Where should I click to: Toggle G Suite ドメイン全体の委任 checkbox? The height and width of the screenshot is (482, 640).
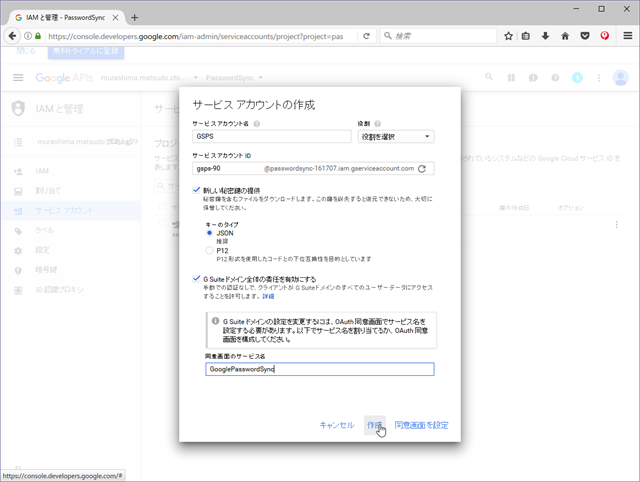tap(196, 279)
